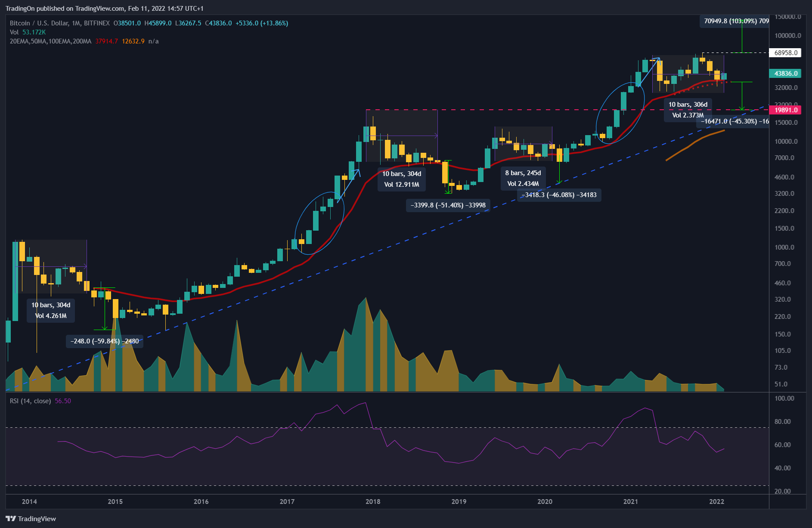Click the TradingView logo at bottom left
Viewport: 812px width, 528px height.
click(x=31, y=519)
